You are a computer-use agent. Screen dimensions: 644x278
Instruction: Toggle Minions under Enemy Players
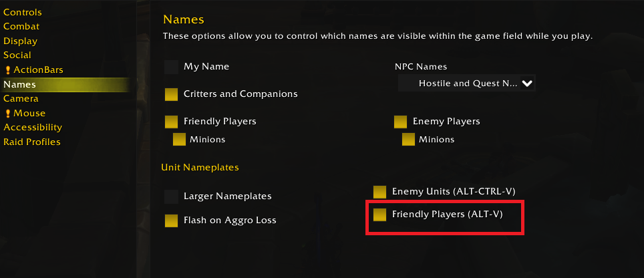coord(408,140)
